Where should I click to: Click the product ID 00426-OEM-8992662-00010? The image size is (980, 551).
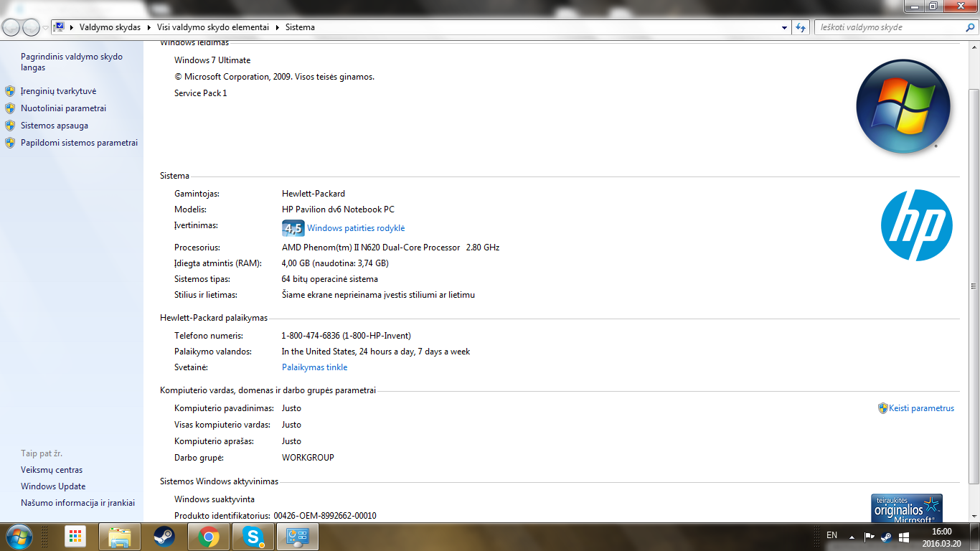325,516
